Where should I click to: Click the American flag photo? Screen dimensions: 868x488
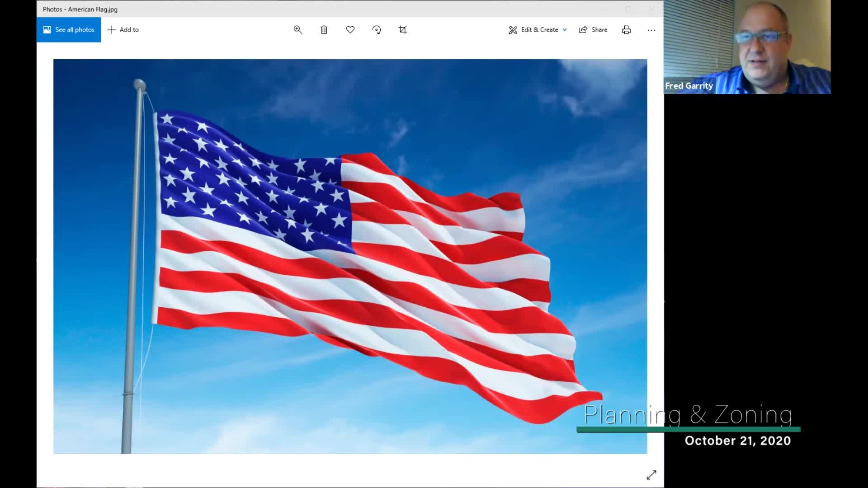(x=350, y=256)
